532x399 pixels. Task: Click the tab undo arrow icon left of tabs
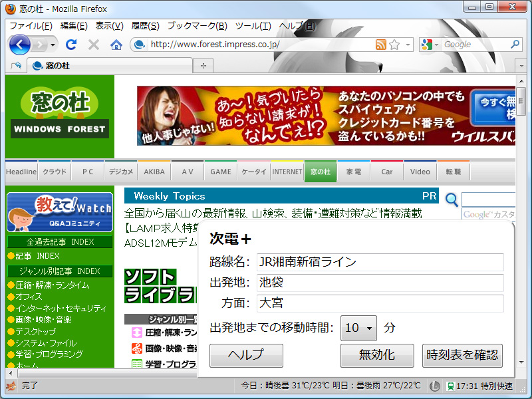(x=16, y=65)
